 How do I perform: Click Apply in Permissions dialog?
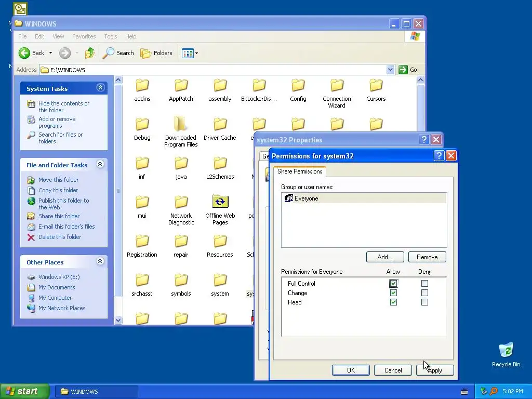tap(435, 370)
